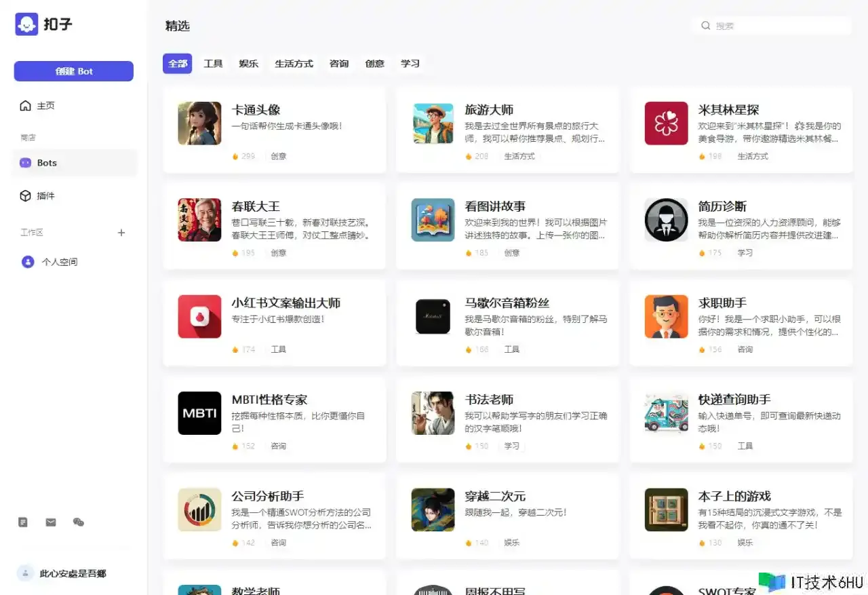
Task: Click 娱乐 tag on 穿越二次元 card
Action: click(x=512, y=543)
